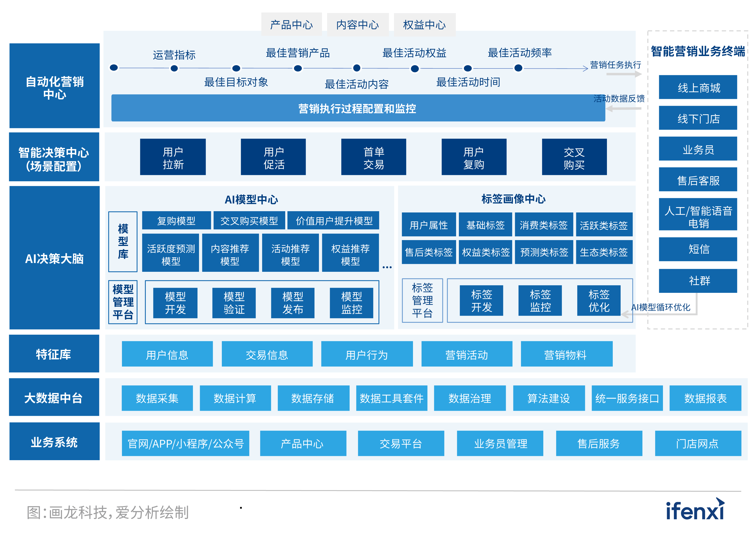The width and height of the screenshot is (756, 538).
Task: Click the 标签监控 box
Action: 540,300
